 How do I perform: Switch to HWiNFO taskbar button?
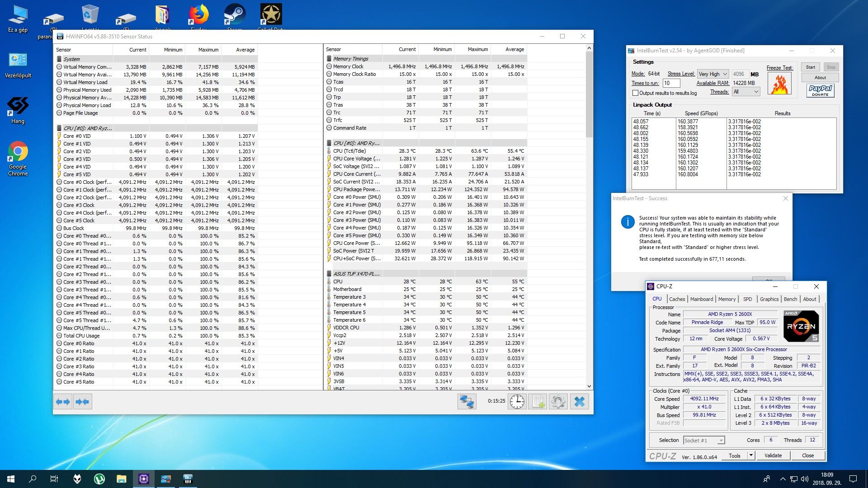tap(188, 479)
